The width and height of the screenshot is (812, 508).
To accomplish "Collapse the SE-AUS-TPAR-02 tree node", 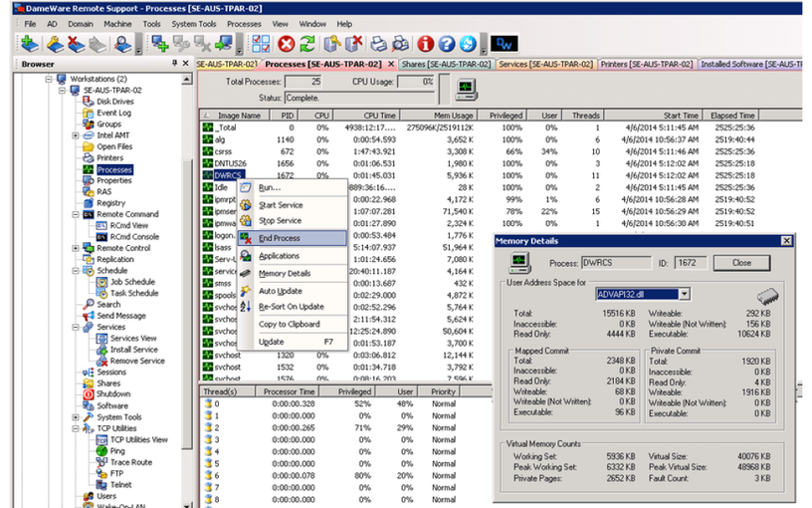I will [62, 91].
